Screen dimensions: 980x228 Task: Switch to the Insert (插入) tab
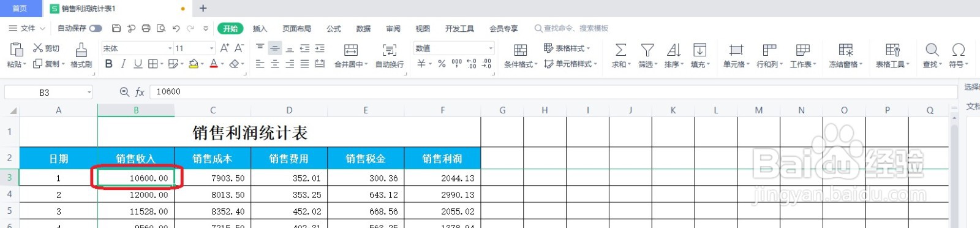point(260,28)
